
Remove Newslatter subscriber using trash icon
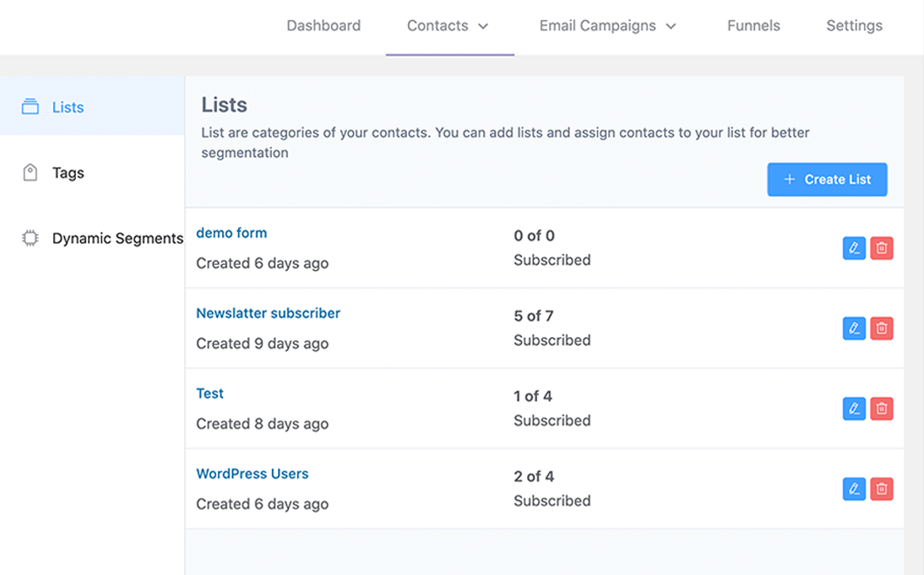click(882, 328)
